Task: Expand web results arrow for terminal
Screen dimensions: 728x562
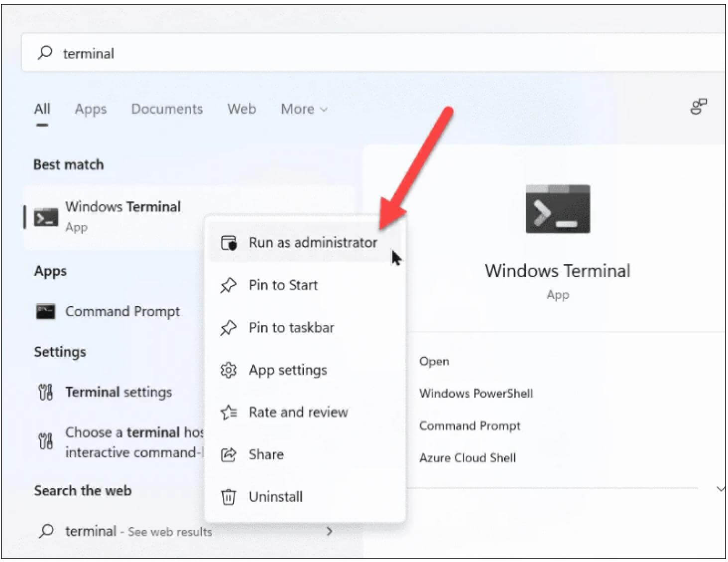Action: click(329, 532)
